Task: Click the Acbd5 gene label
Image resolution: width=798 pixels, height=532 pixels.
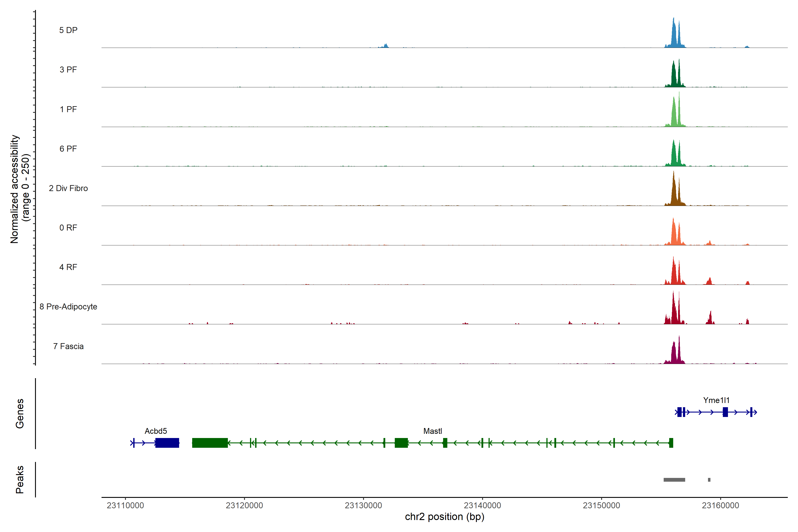Action: pyautogui.click(x=156, y=431)
